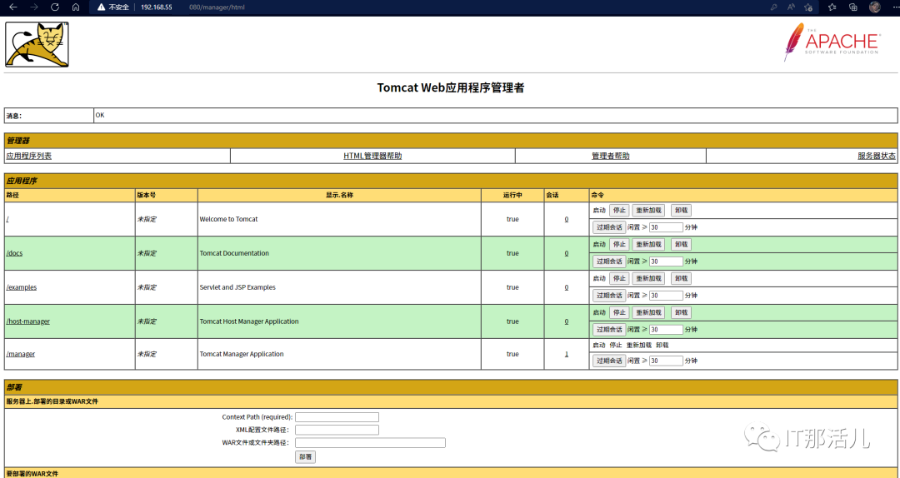The width and height of the screenshot is (900, 478).
Task: Click session count 0 in /host-manager row
Action: pyautogui.click(x=567, y=321)
